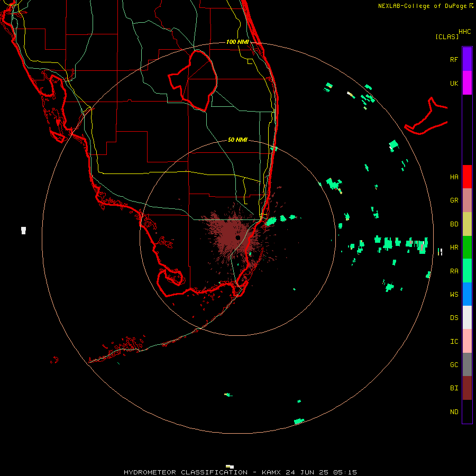The width and height of the screenshot is (476, 476).
Task: Click the BI legend label
Action: point(454,388)
